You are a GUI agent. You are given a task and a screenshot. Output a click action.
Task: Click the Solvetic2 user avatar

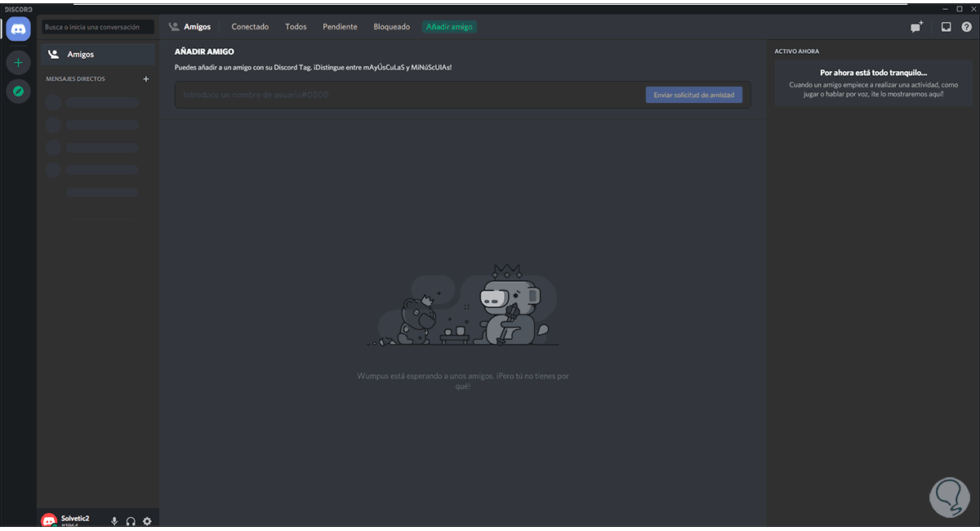(49, 520)
